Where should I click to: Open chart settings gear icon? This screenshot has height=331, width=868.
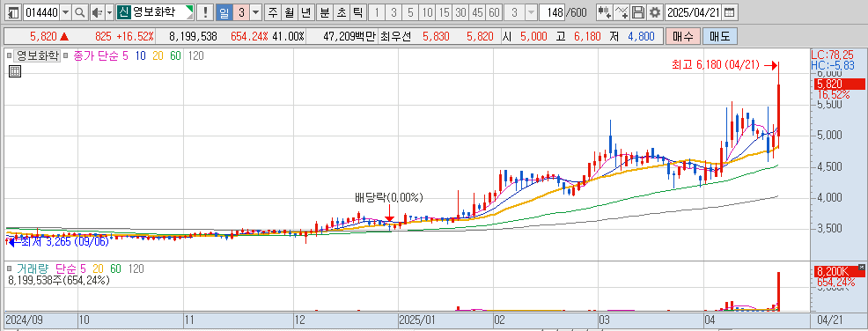click(x=655, y=12)
